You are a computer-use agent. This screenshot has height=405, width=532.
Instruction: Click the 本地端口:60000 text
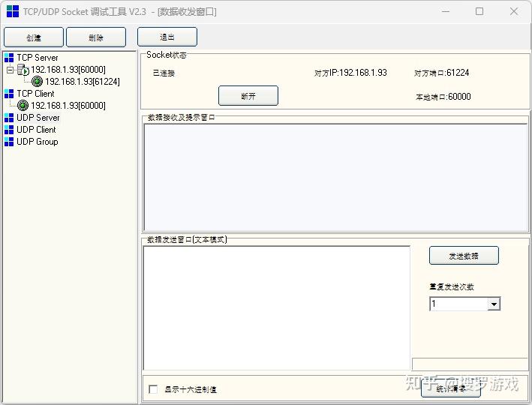(x=443, y=97)
